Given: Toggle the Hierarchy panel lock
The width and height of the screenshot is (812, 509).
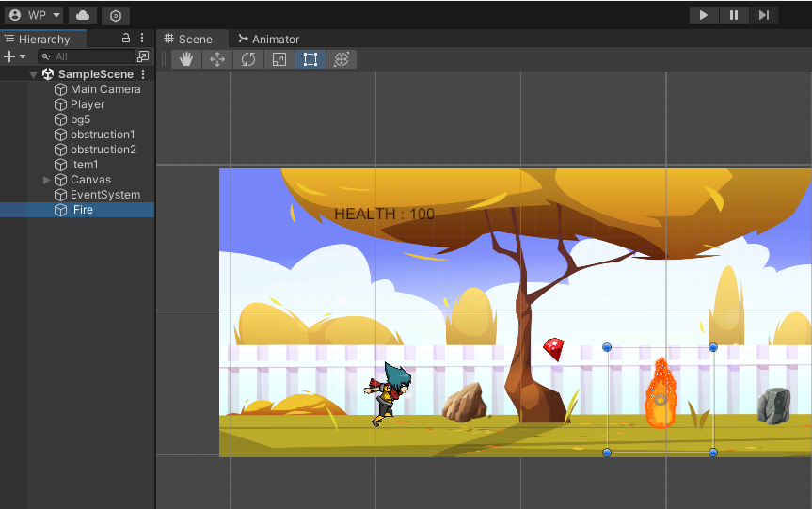Looking at the screenshot, I should tap(126, 39).
